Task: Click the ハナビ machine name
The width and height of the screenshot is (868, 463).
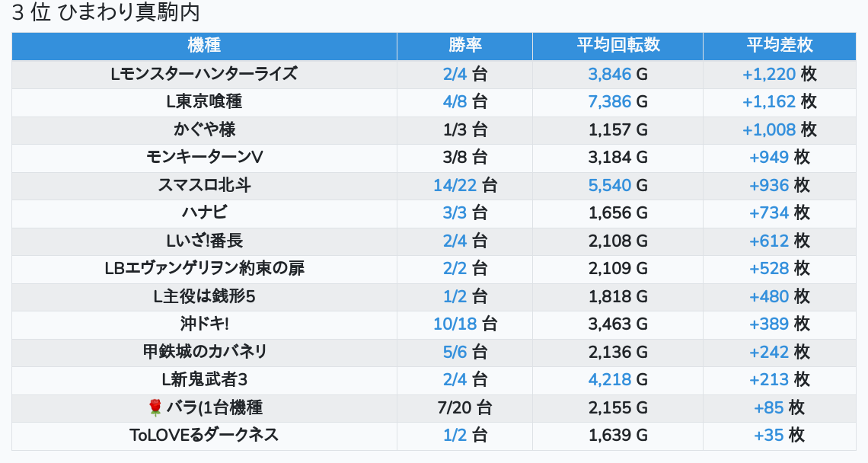Action: click(204, 213)
